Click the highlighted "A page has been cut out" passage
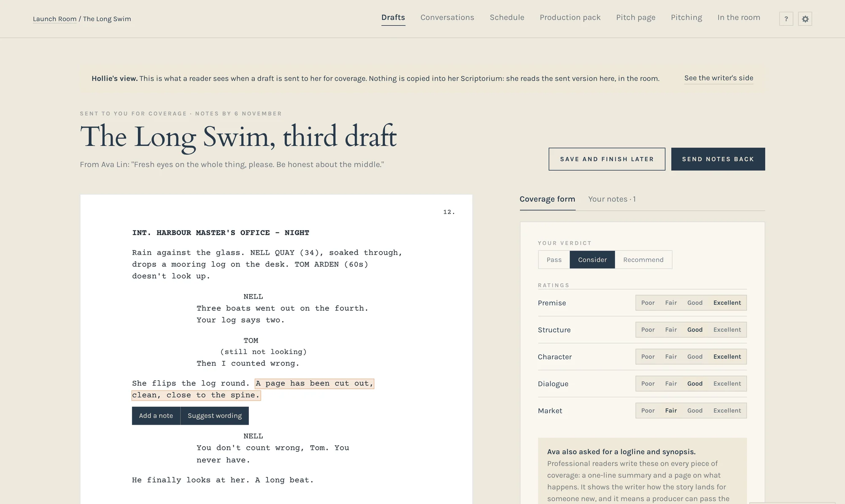Screen dimensions: 845x504 click(314, 383)
